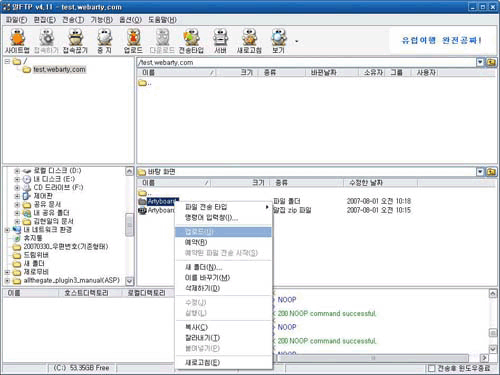Open the 전송(T) menu
This screenshot has height=375, width=500.
pyautogui.click(x=73, y=20)
